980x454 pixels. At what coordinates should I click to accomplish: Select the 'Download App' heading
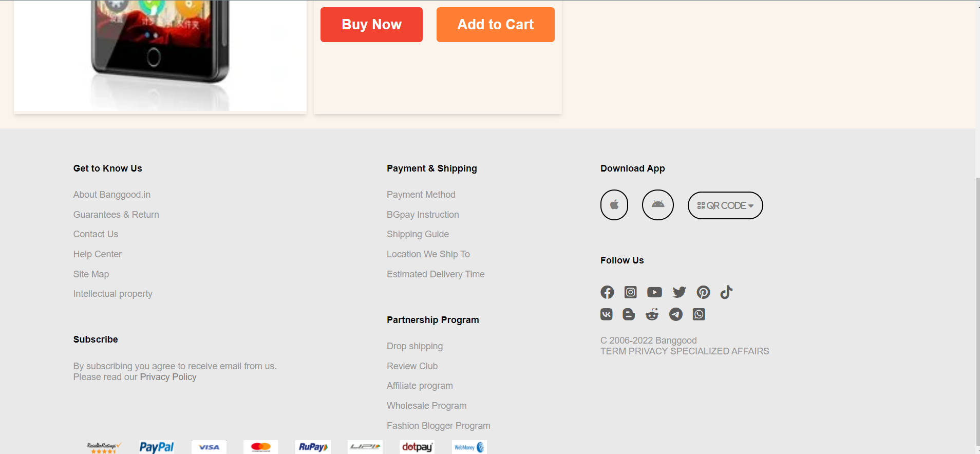(633, 168)
